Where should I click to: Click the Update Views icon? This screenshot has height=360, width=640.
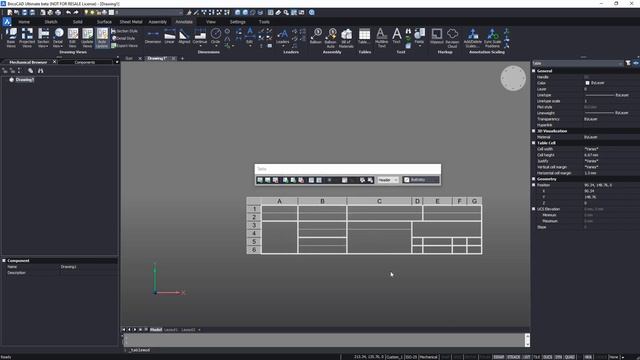point(87,38)
